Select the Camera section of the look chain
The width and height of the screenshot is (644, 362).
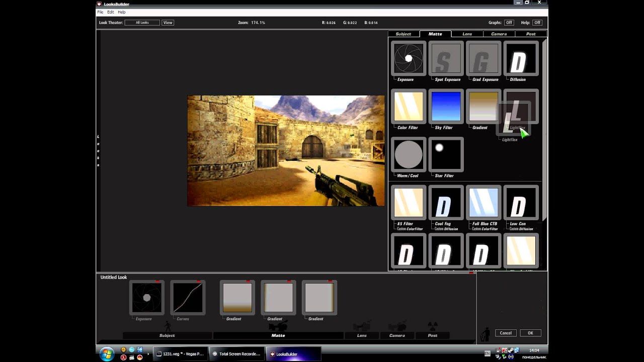pyautogui.click(x=397, y=335)
